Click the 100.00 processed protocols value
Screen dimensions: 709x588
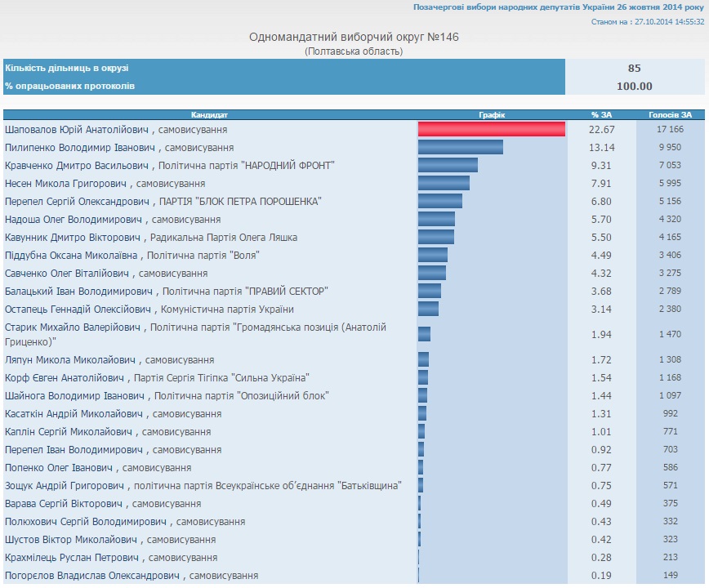[x=634, y=86]
